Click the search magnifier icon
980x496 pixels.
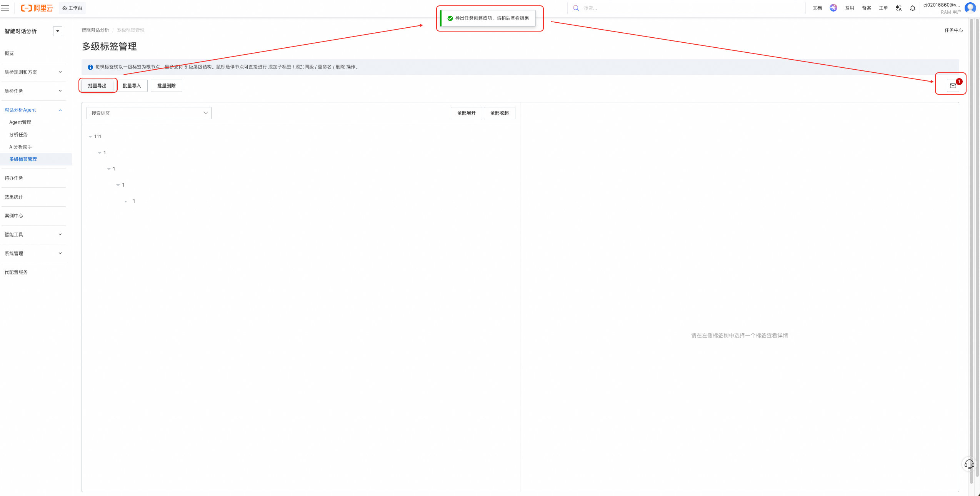(576, 8)
